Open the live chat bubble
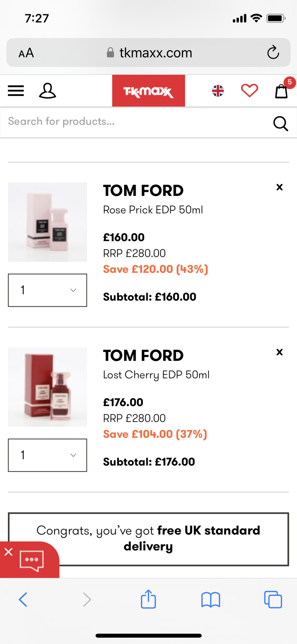Image resolution: width=297 pixels, height=644 pixels. click(x=31, y=560)
